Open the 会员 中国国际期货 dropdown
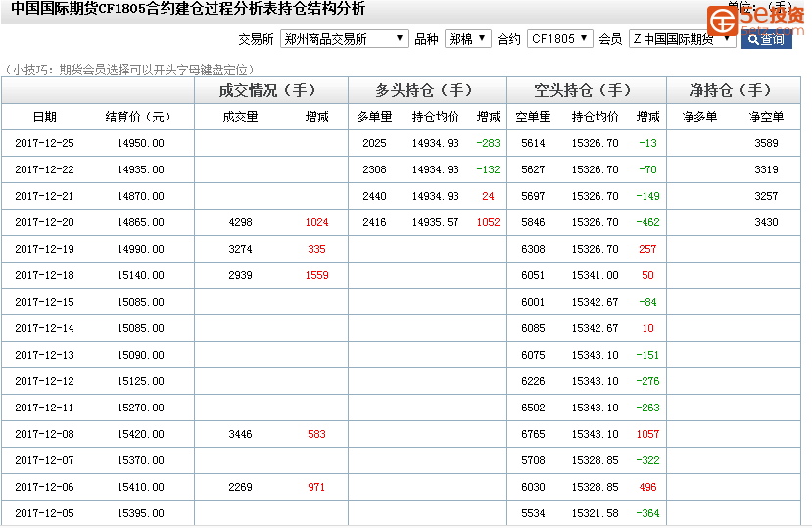Viewport: 812px width, 528px height. pos(683,39)
